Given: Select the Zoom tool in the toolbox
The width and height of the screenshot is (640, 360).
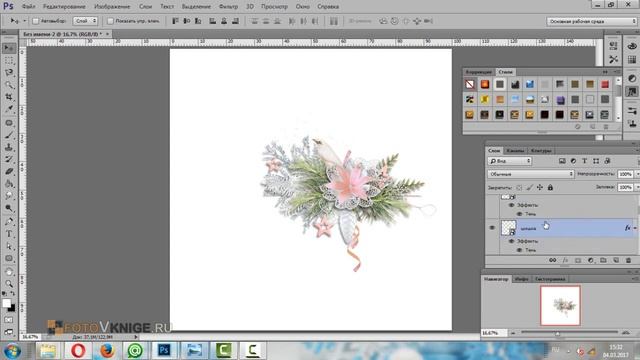Looking at the screenshot, I should point(9,284).
